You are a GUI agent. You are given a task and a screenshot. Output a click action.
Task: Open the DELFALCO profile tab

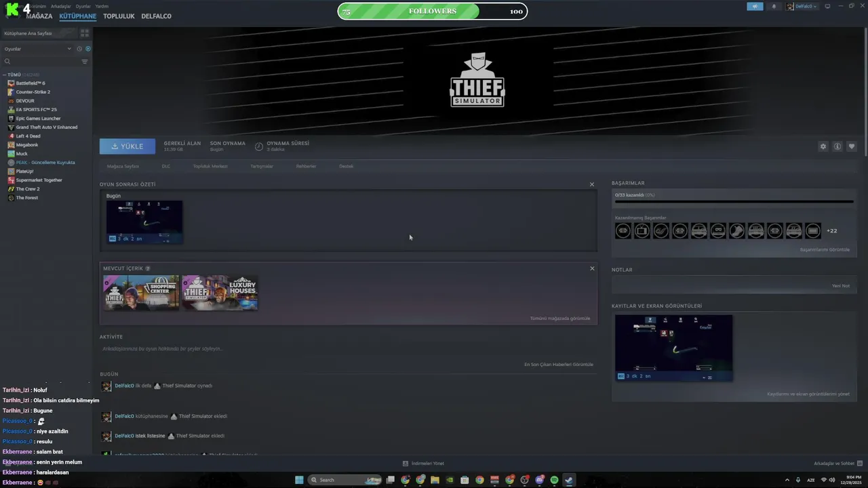point(156,16)
